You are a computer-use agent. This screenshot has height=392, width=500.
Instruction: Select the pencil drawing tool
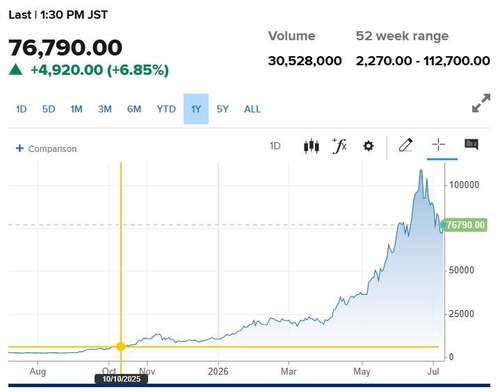[x=406, y=145]
